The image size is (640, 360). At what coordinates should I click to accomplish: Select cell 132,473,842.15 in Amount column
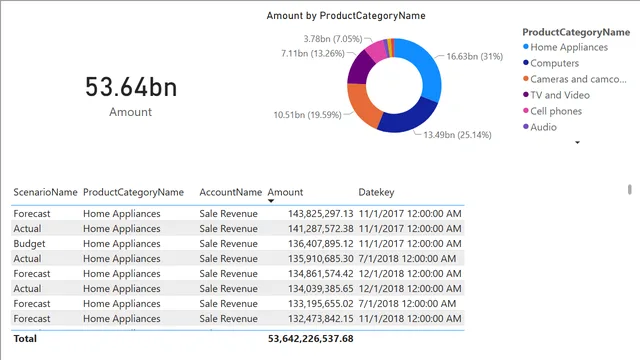click(x=320, y=319)
